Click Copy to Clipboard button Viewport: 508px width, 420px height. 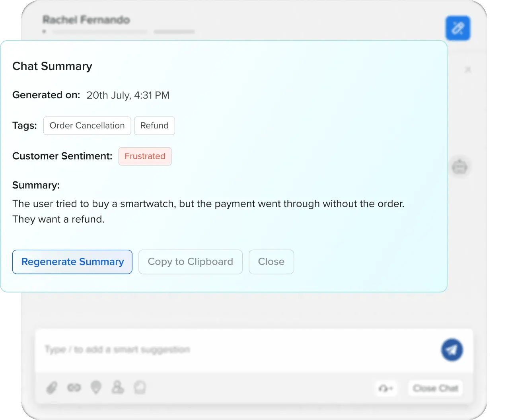(190, 262)
